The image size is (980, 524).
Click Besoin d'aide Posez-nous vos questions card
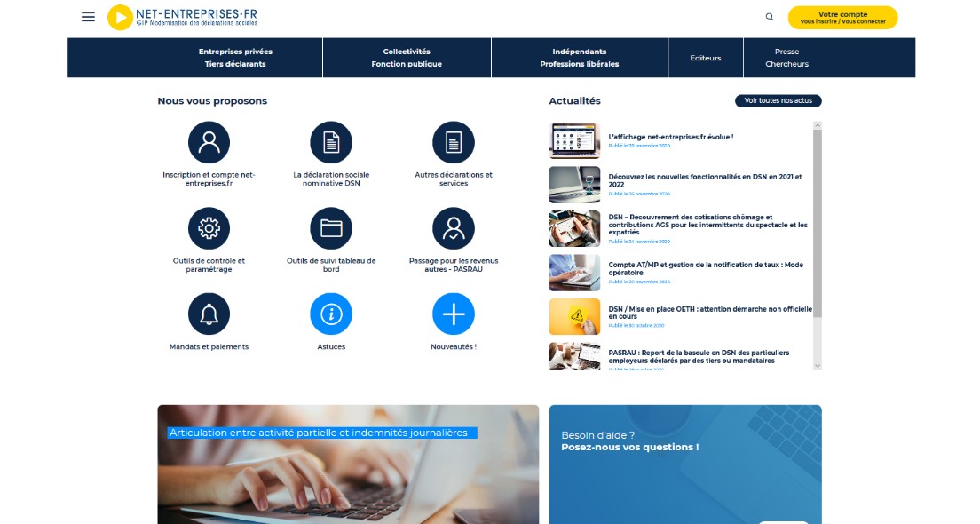(x=685, y=464)
